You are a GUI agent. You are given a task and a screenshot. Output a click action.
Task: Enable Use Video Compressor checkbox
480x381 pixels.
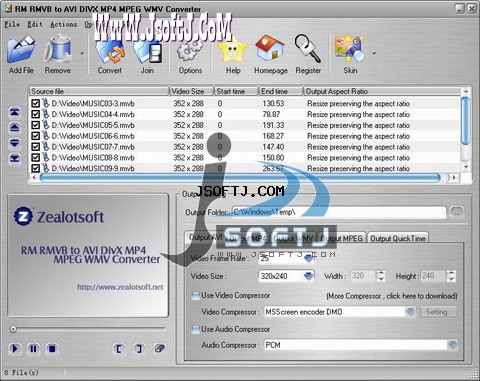[x=196, y=295]
